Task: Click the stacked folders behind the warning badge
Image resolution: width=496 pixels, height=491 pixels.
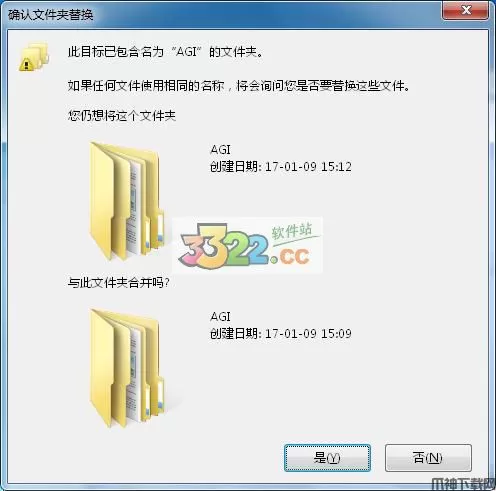Action: pyautogui.click(x=37, y=54)
